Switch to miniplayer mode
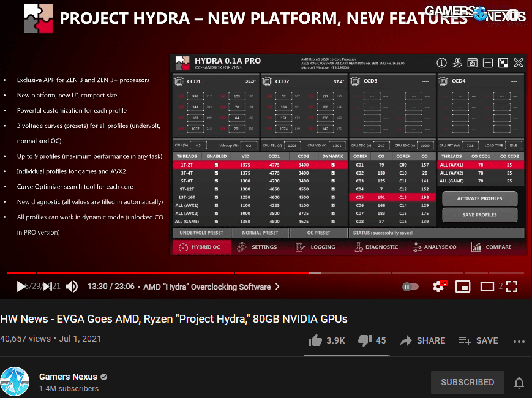532x398 pixels. [x=463, y=287]
